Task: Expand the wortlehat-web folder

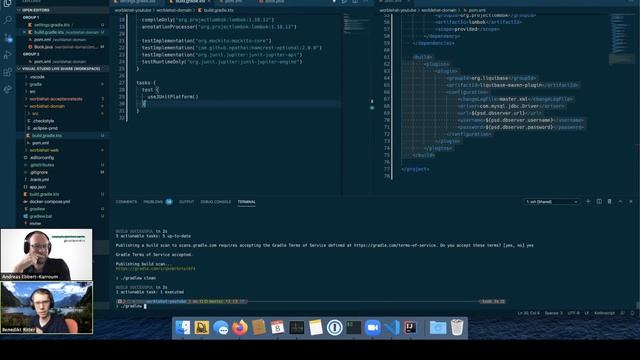Action: (44, 150)
